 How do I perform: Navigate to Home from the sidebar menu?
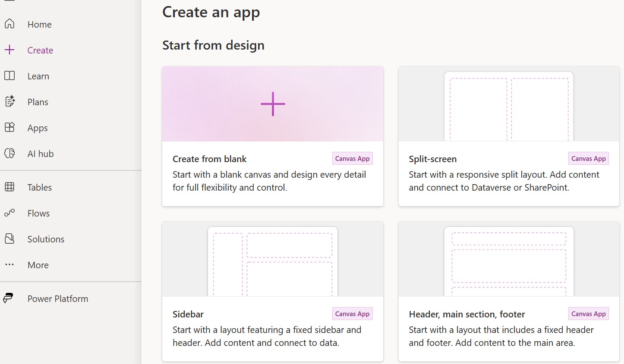(39, 24)
